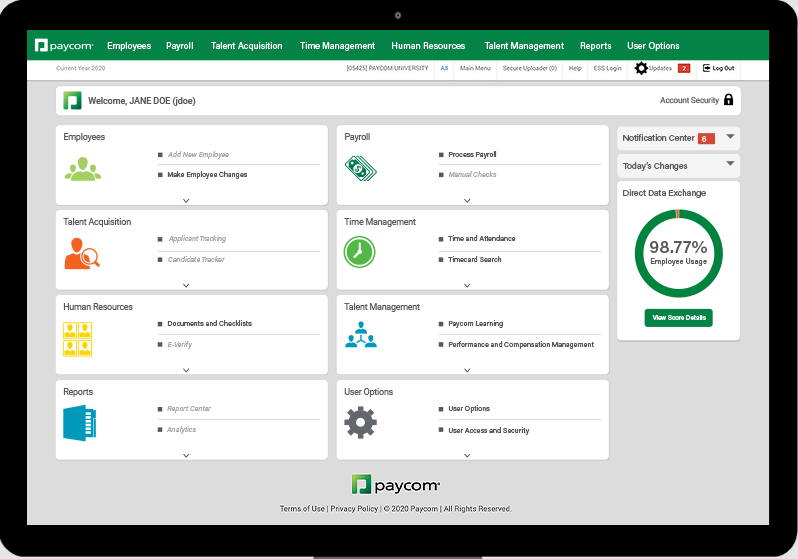Expand the Reports card chevron
The width and height of the screenshot is (798, 559).
(186, 456)
